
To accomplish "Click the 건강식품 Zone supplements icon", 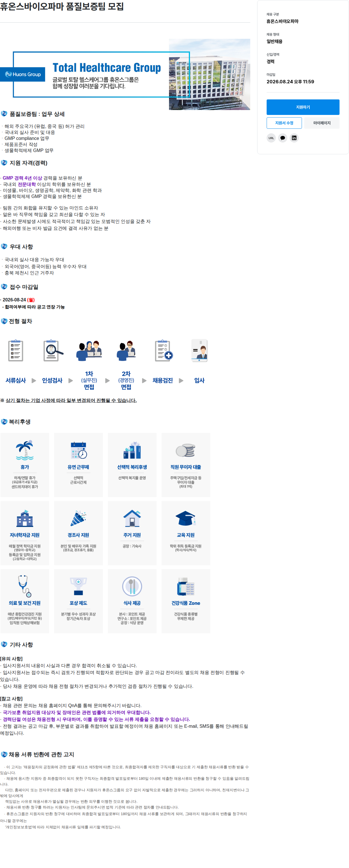I will click(x=185, y=586).
